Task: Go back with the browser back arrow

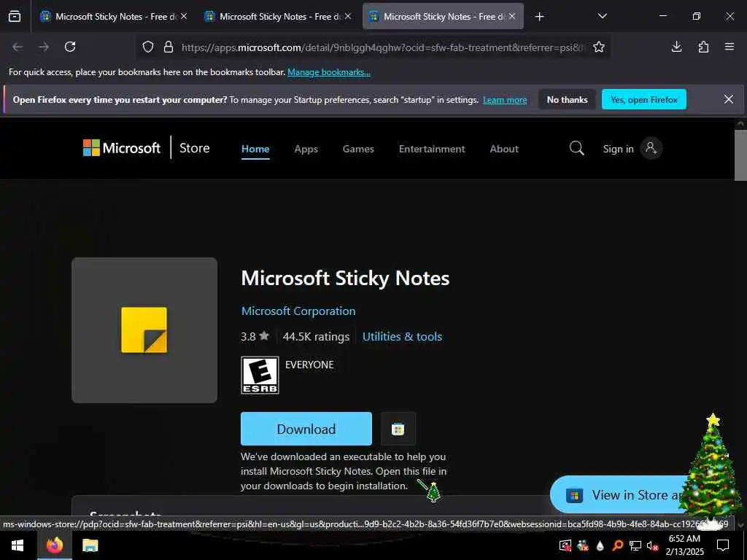Action: point(18,47)
